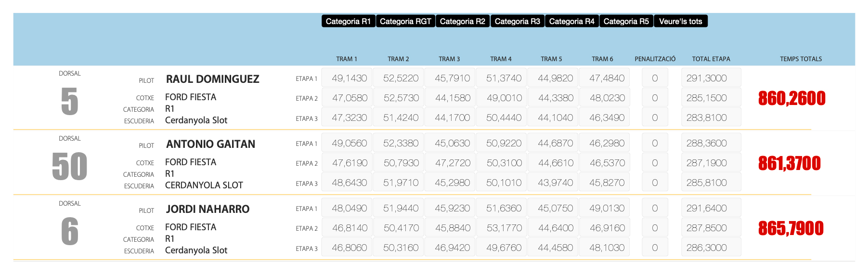Click the Categoria R4 button
Screen dimensions: 868x262
[572, 21]
